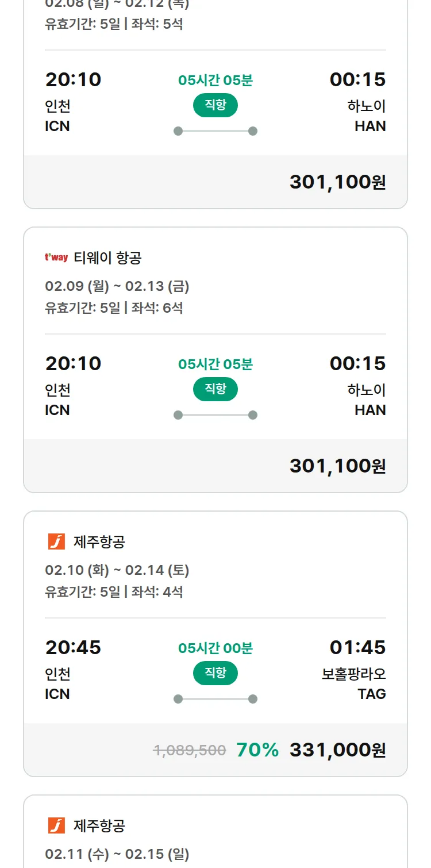Tap the 유효기간: 5일 | 좌석: 6석 info line

tap(114, 308)
